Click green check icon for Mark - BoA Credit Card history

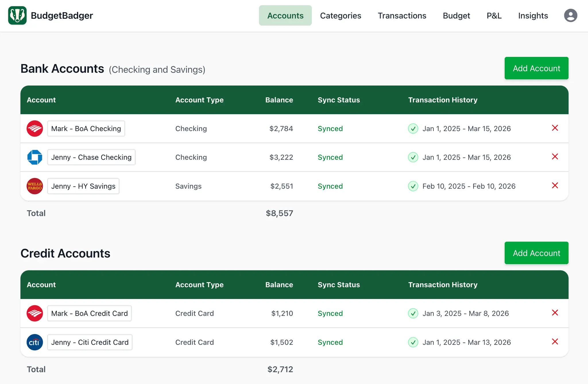click(413, 313)
